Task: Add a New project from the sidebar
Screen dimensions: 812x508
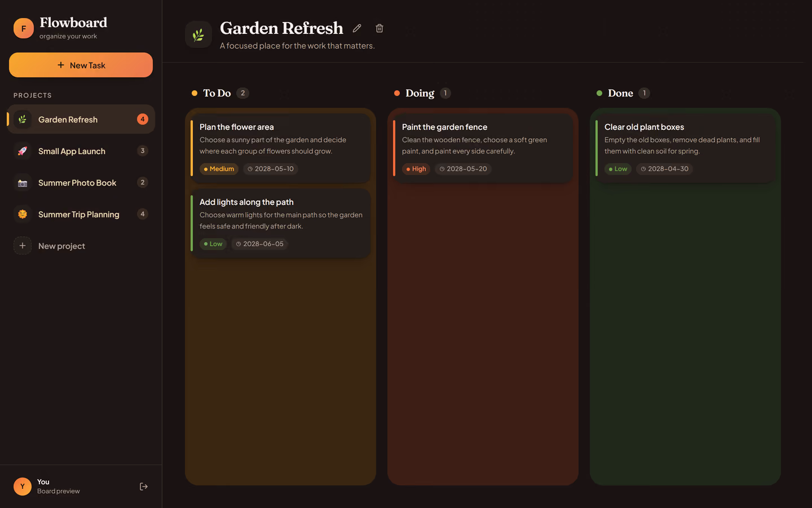Action: pyautogui.click(x=81, y=246)
